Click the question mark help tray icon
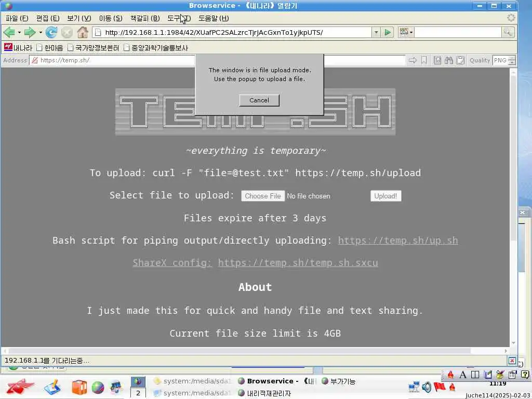The height and width of the screenshot is (399, 532). [x=525, y=375]
